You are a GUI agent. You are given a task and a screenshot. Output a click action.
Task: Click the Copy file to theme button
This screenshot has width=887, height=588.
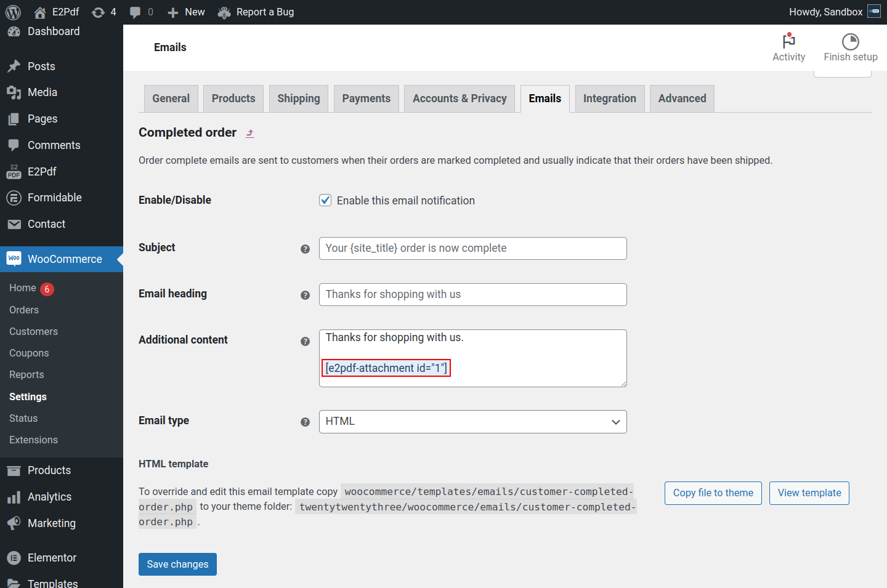[x=713, y=493]
